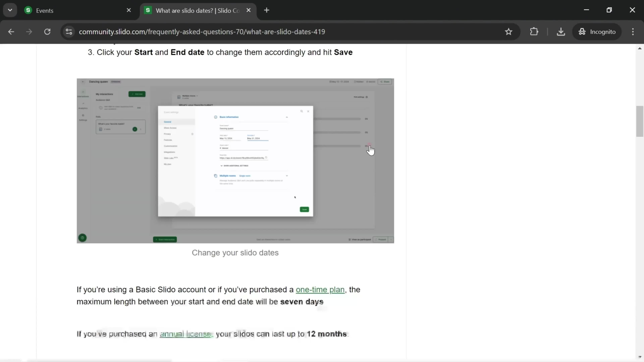Go back to the previous page
Viewport: 644px width, 362px height.
pos(11,32)
